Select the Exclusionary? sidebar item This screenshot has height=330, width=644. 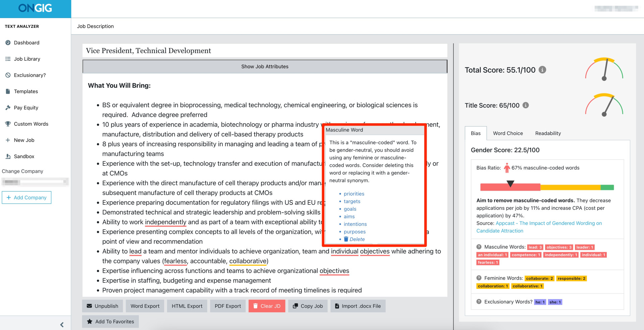[x=30, y=75]
